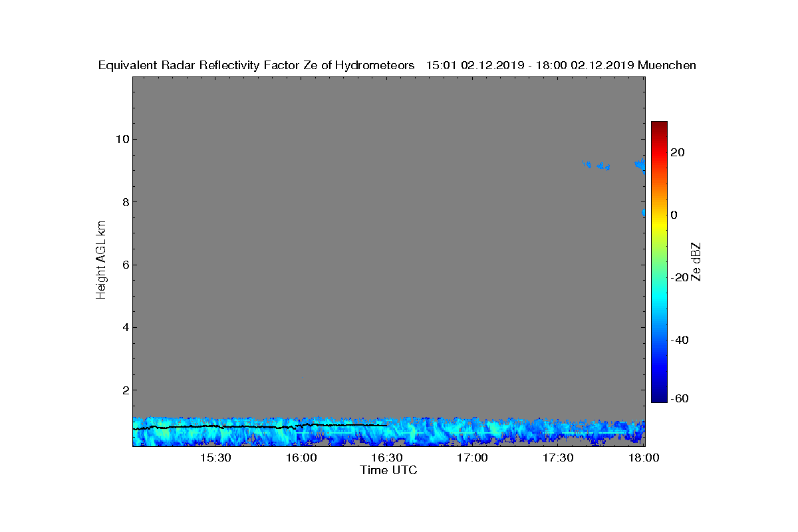798x532 pixels.
Task: Click the station name 'Muenchen' in title
Action: pyautogui.click(x=667, y=65)
